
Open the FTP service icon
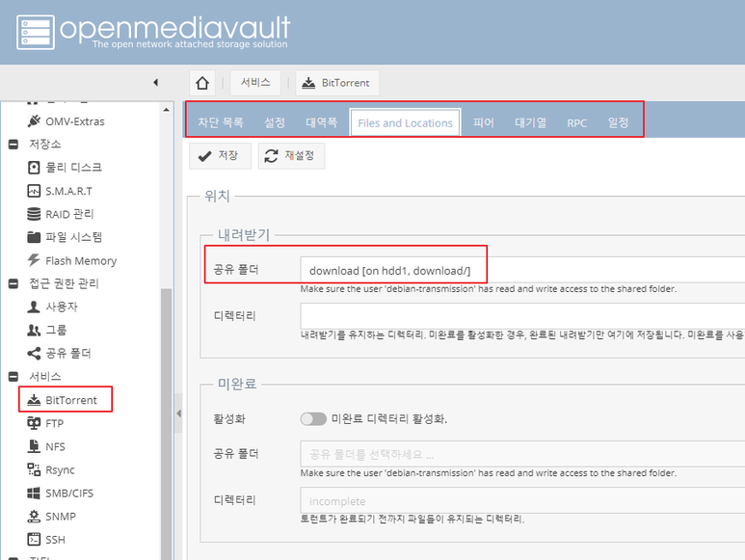coord(34,423)
